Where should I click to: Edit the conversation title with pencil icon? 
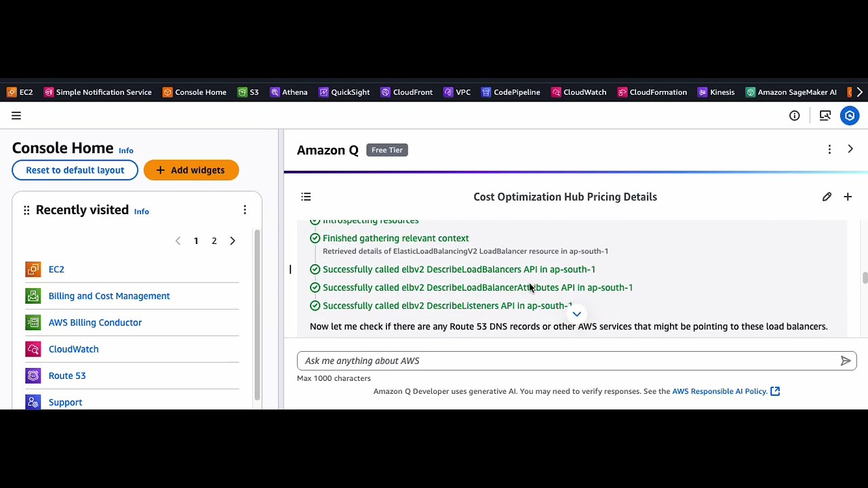pos(827,197)
